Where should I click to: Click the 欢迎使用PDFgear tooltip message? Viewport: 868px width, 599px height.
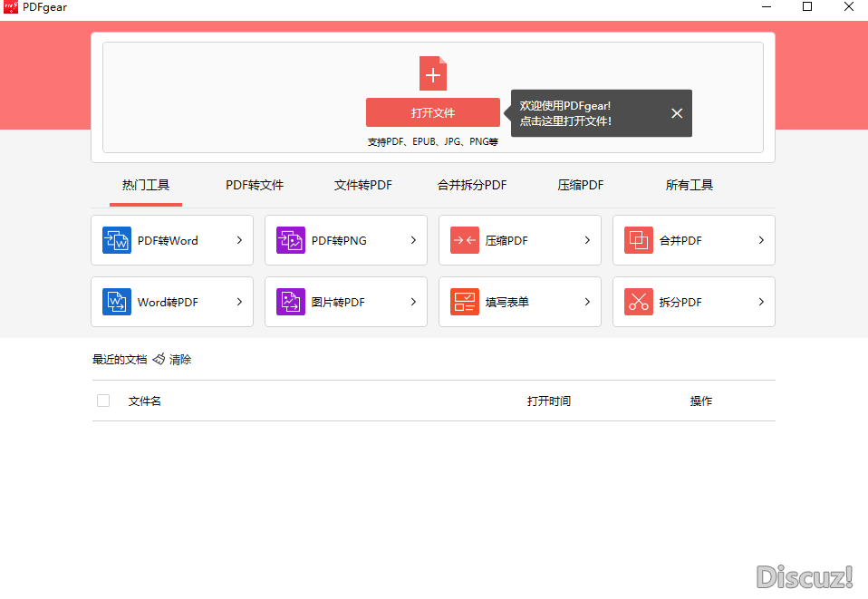pos(565,113)
